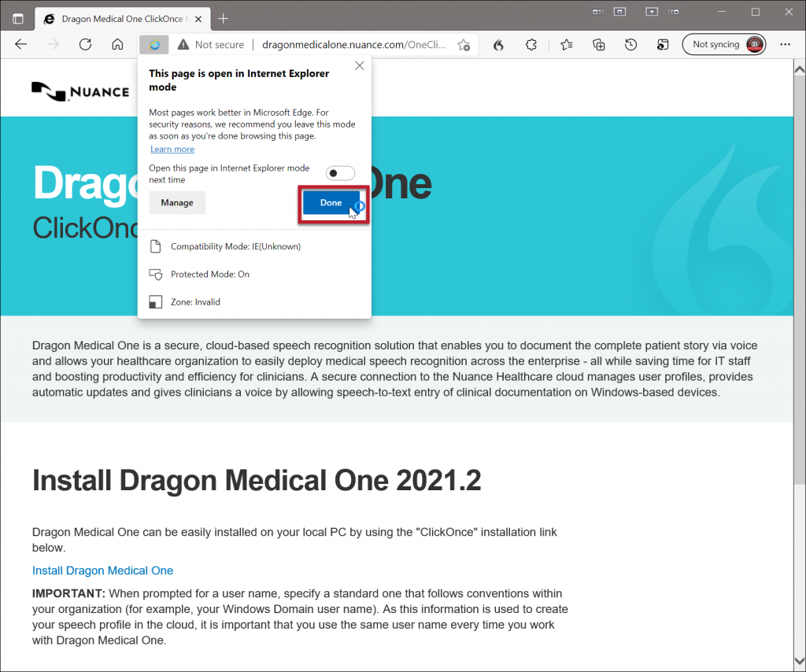Open the Learn more link
This screenshot has width=806, height=672.
172,149
